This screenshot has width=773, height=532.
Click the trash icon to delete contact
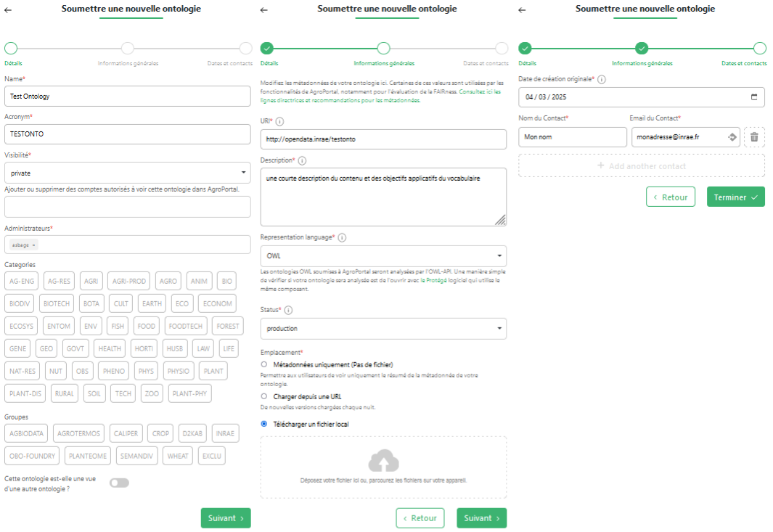[754, 137]
